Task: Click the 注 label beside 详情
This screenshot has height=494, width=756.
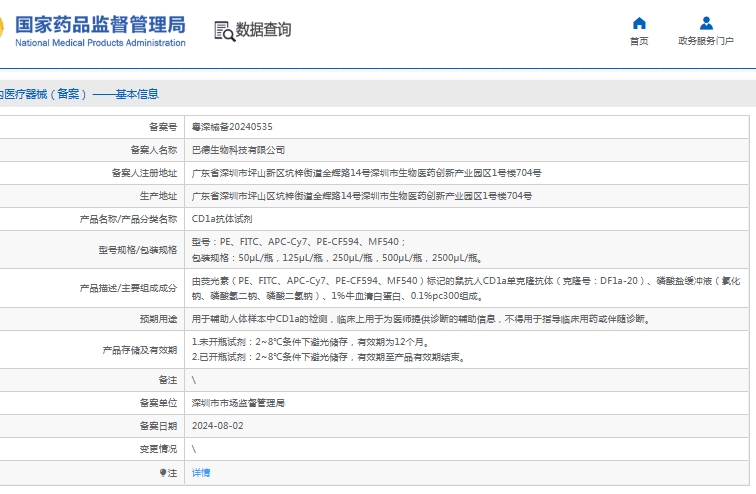Action: pyautogui.click(x=169, y=473)
